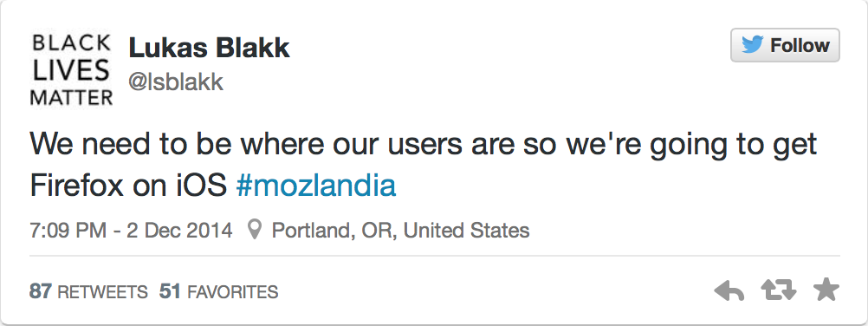The height and width of the screenshot is (326, 868).
Task: Follow Lukas Blakk with the Follow button
Action: point(785,45)
